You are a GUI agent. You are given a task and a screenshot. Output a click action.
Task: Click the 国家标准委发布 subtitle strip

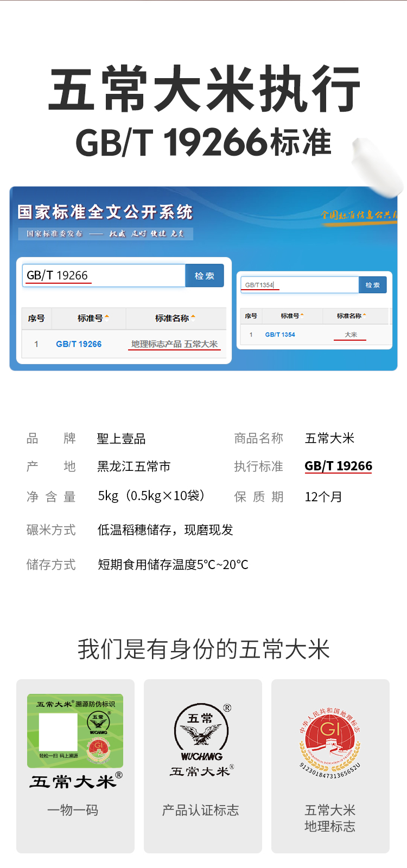tap(105, 233)
